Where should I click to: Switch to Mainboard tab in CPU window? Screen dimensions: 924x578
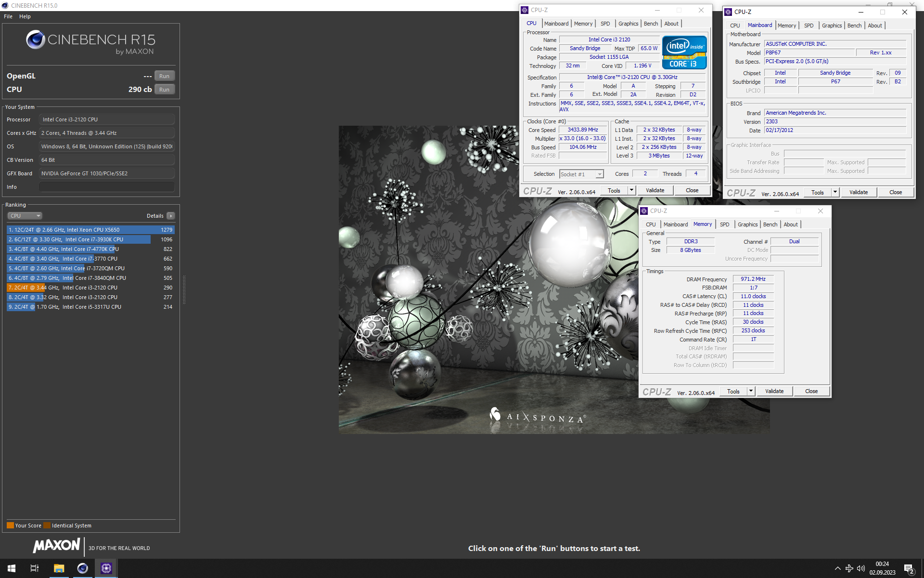[556, 24]
